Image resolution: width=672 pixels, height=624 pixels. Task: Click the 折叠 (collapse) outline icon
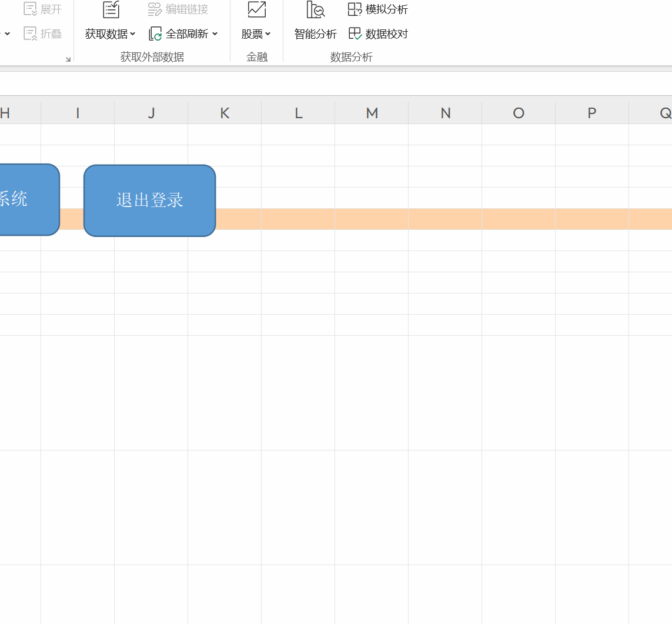(x=31, y=34)
